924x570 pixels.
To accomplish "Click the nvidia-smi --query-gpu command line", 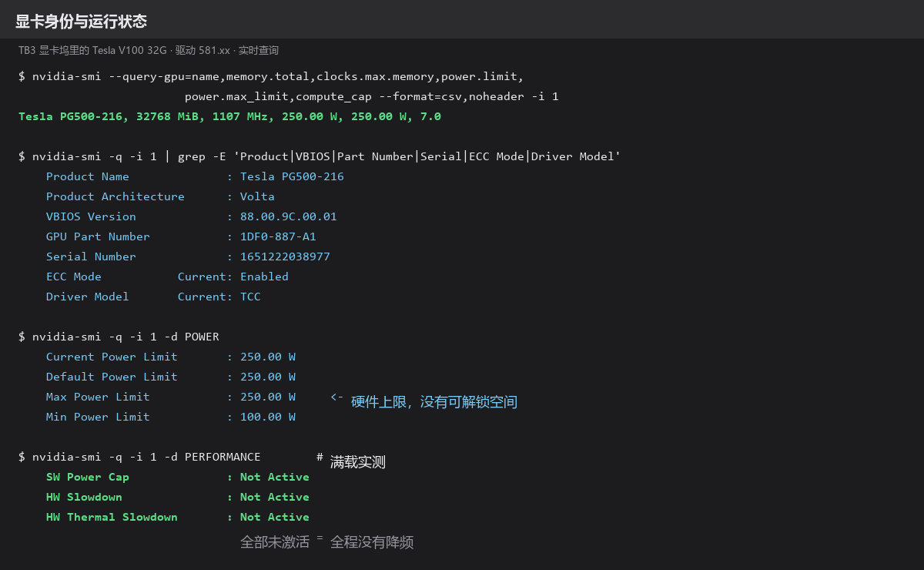I will [271, 76].
